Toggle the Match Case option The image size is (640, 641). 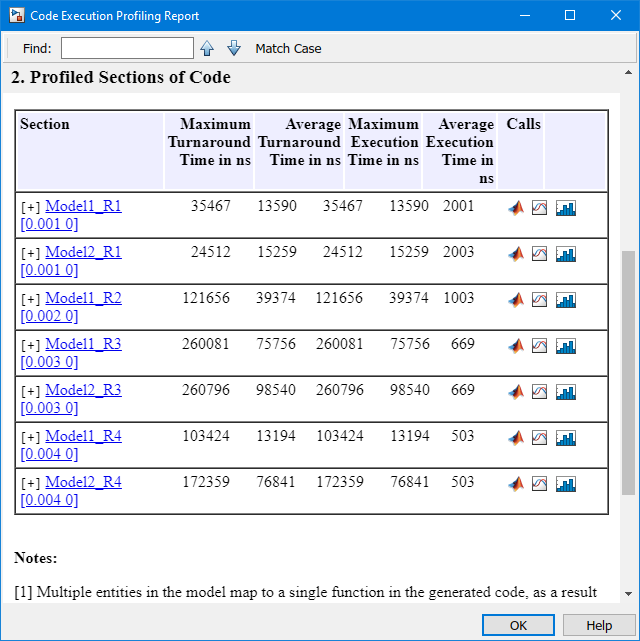click(x=288, y=49)
